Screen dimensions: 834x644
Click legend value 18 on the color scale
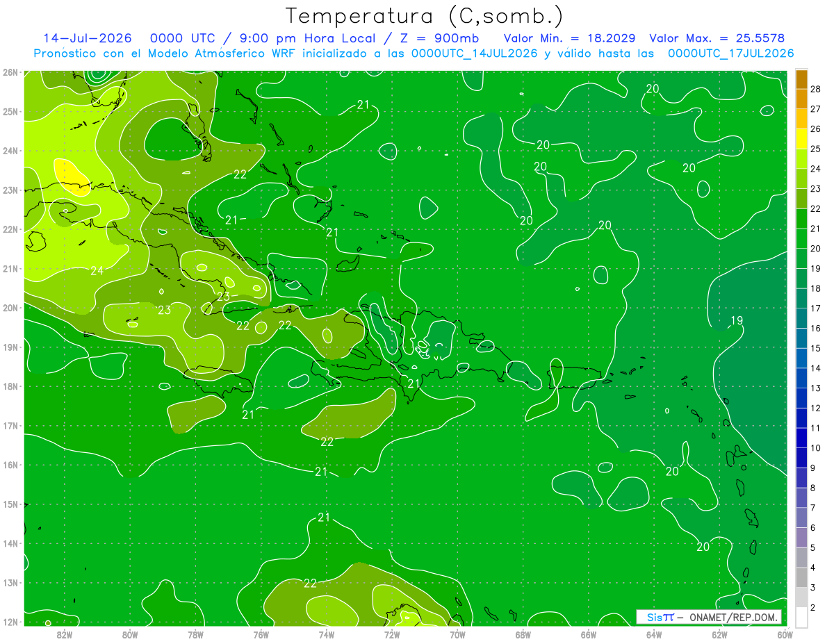point(816,289)
